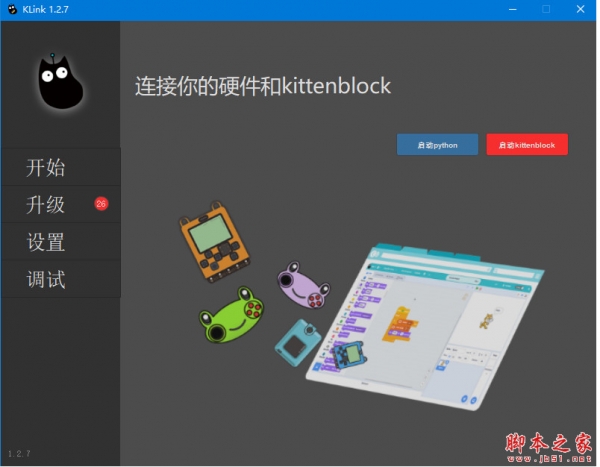
Task: Click the black cat logo in the sidebar
Action: pos(60,81)
